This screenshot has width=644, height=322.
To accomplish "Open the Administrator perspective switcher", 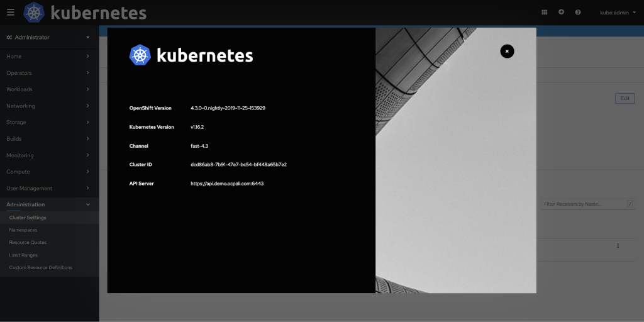I will pyautogui.click(x=48, y=37).
